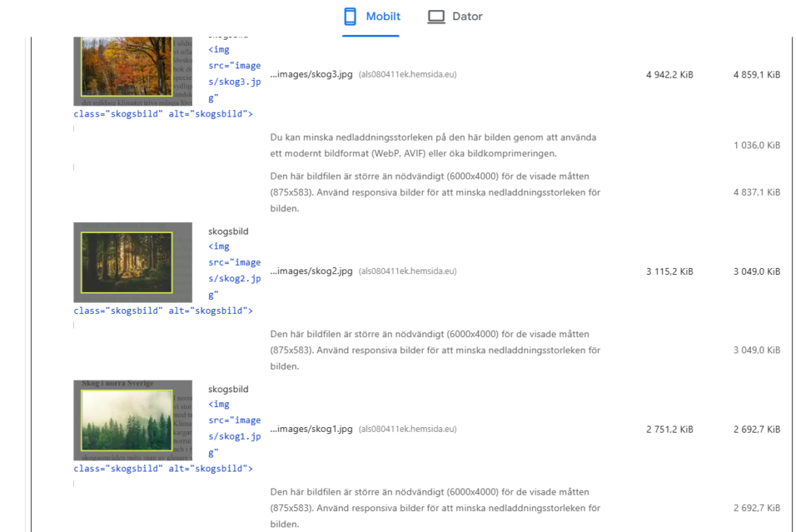The width and height of the screenshot is (796, 532).
Task: Click the skogsbild label above skog2 code
Action: point(229,231)
